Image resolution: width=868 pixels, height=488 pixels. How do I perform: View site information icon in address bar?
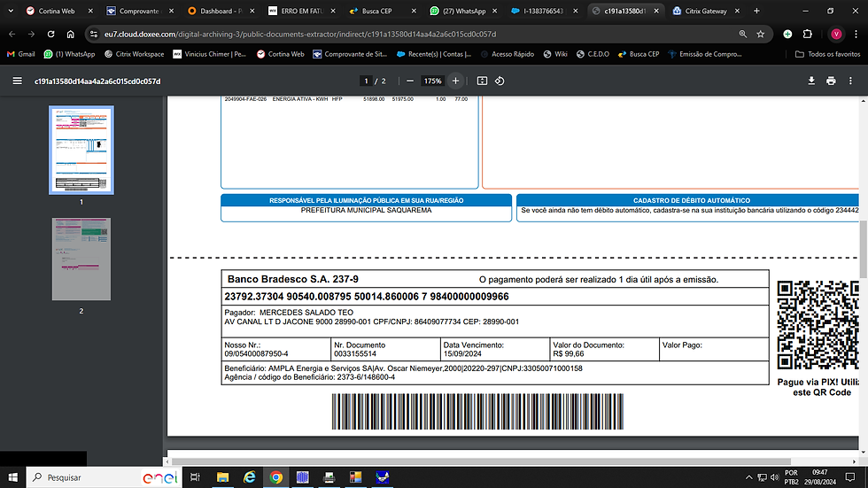point(94,35)
